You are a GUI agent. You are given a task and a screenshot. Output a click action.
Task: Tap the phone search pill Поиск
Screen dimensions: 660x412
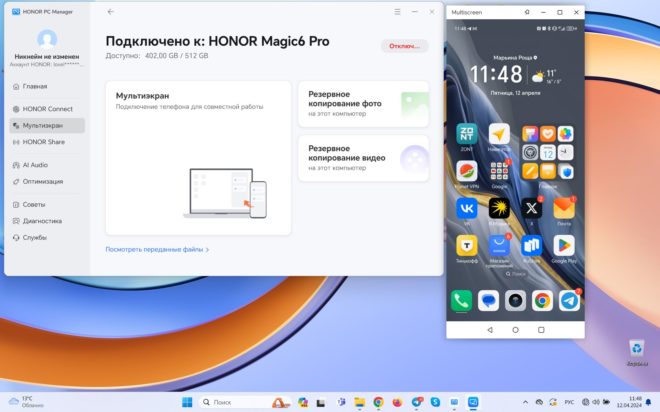point(515,274)
